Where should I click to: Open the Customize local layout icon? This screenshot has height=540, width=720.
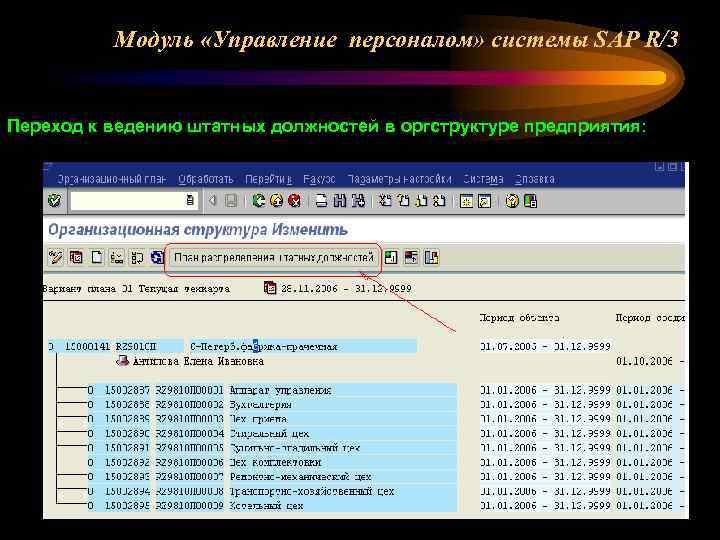coord(530,201)
